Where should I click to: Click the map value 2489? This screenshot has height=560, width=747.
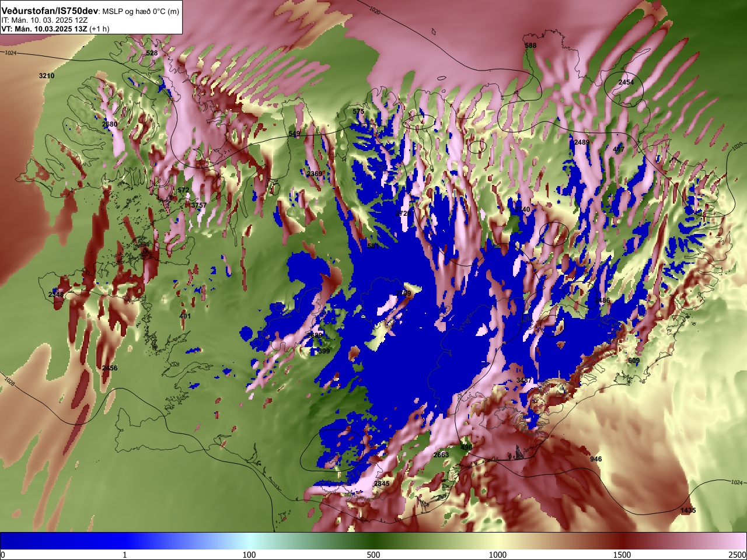point(582,142)
